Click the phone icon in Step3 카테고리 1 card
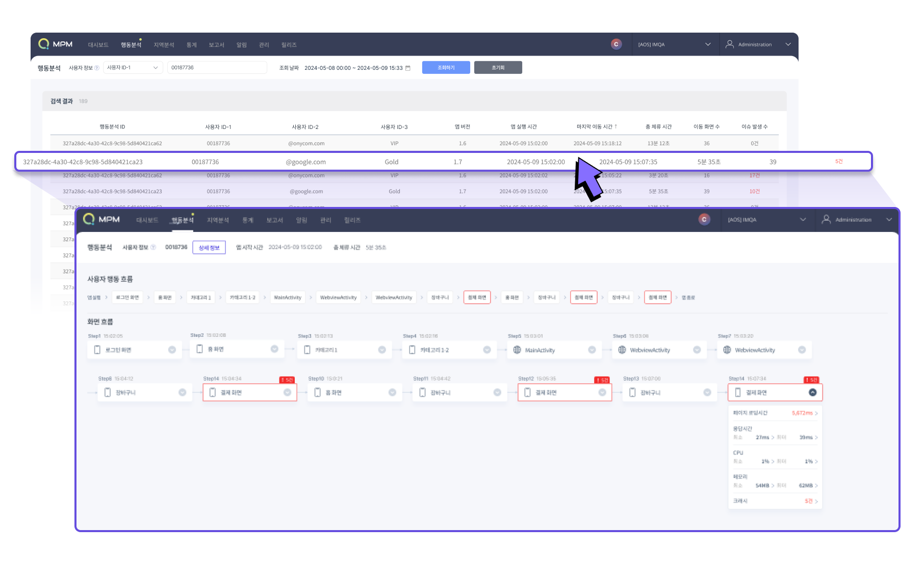 (307, 350)
